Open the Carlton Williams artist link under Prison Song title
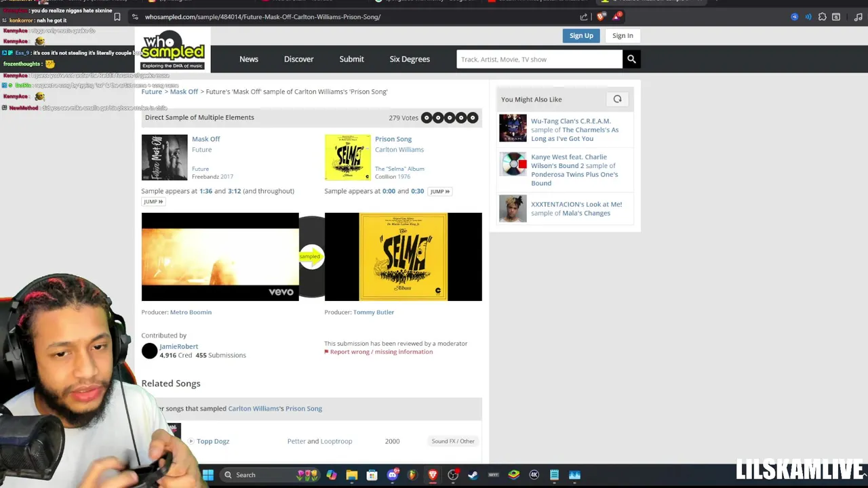Screen dimensions: 868x488 (x=399, y=149)
